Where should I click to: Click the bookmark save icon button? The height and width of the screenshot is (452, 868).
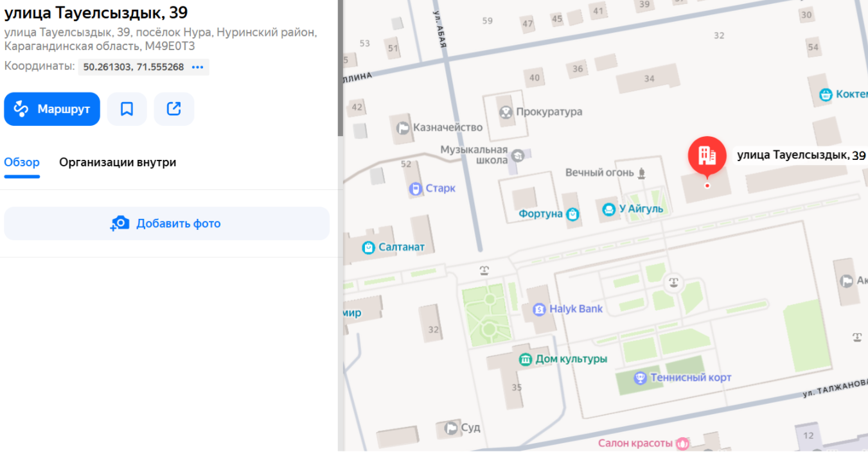pyautogui.click(x=127, y=109)
